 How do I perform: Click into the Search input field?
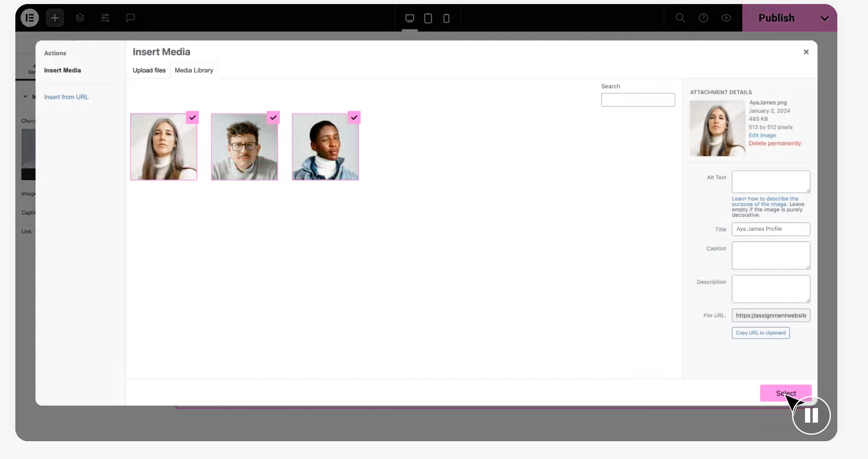click(x=637, y=100)
